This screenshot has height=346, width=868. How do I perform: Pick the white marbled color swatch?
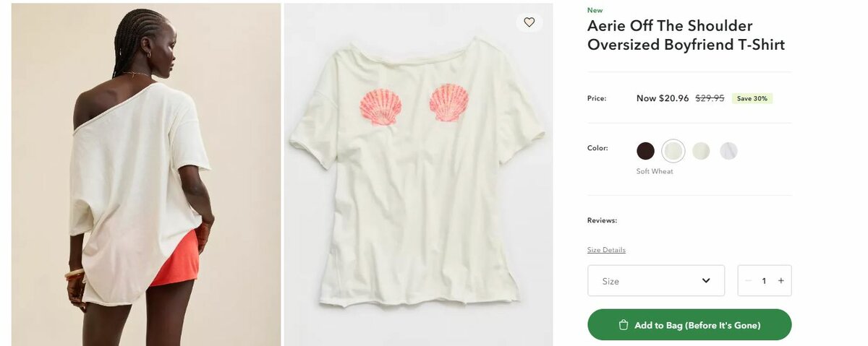click(x=728, y=151)
